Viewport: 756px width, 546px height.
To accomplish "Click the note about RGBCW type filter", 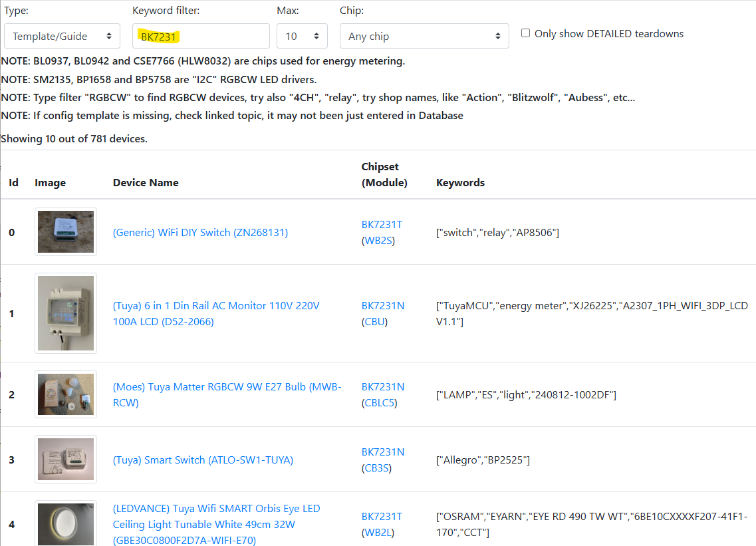I will pos(318,98).
